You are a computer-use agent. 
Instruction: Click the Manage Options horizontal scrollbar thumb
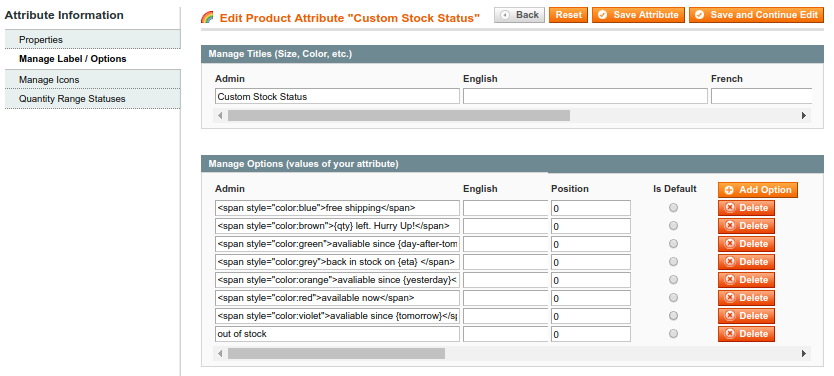336,353
